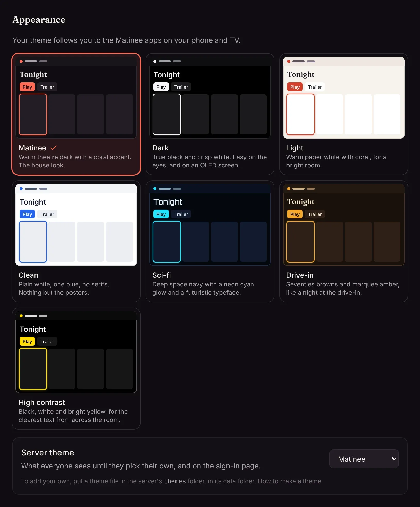420x507 pixels.
Task: Pick the Light theme card
Action: pos(344,114)
